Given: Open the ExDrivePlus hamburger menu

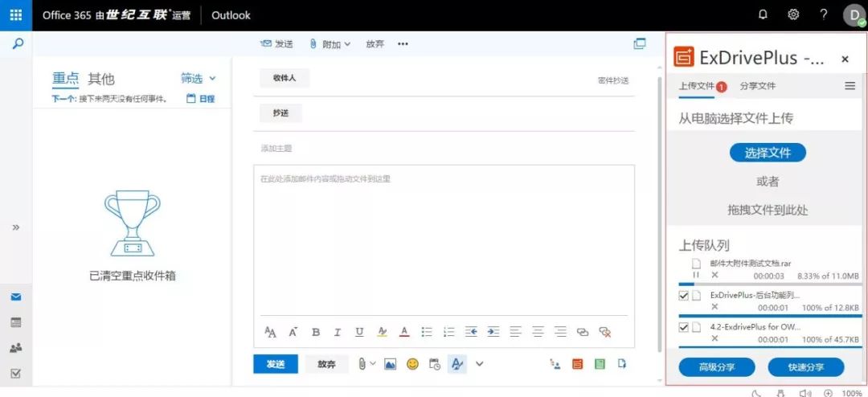Looking at the screenshot, I should (x=850, y=86).
